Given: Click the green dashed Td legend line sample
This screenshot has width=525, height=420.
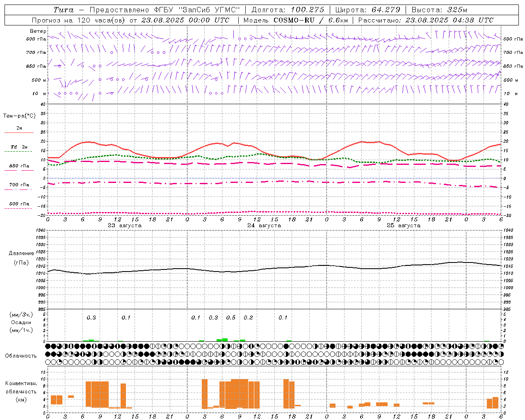Looking at the screenshot, I should coord(18,151).
